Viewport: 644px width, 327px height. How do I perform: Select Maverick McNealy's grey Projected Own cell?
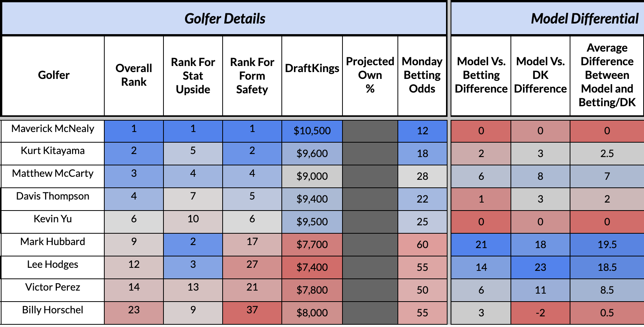(x=370, y=131)
